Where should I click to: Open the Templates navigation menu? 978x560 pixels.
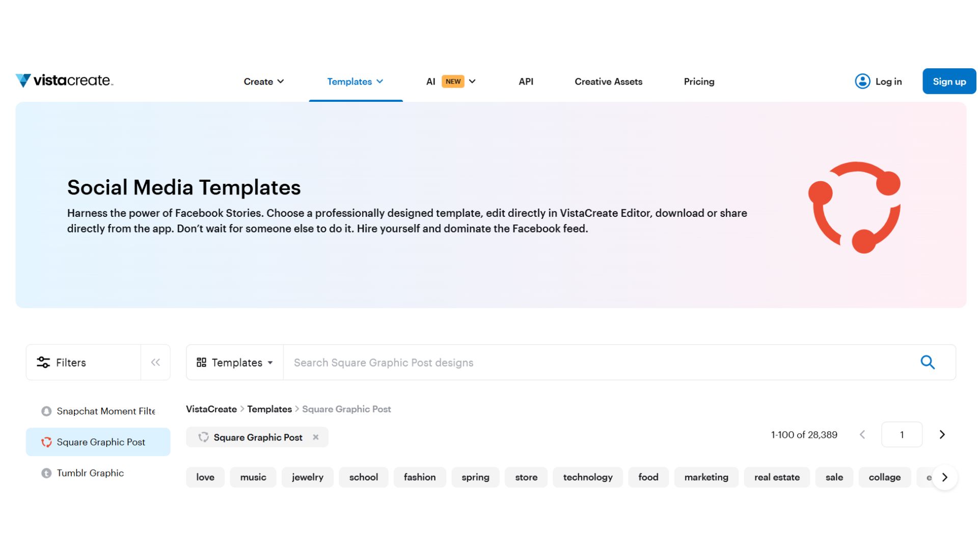355,81
